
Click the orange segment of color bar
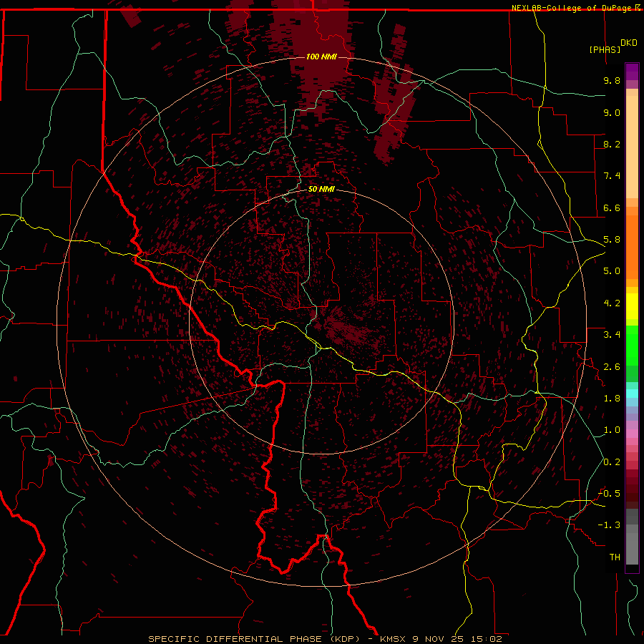coord(632,246)
